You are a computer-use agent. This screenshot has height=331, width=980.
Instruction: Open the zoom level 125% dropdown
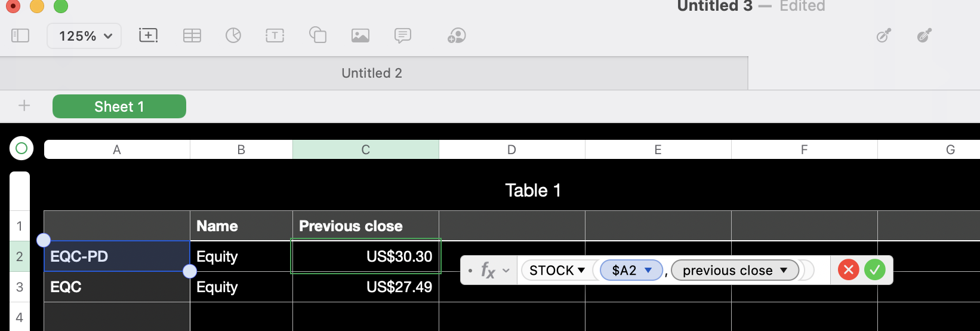tap(84, 36)
